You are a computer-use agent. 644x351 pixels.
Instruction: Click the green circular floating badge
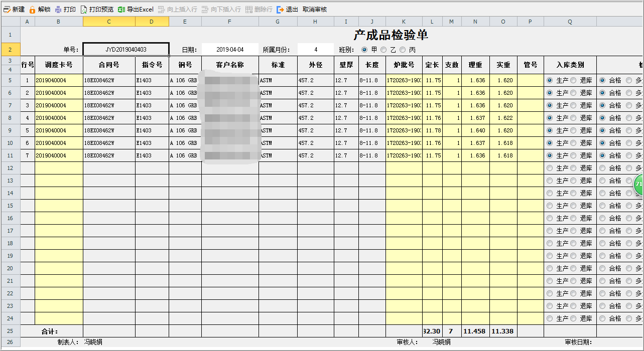coord(638,185)
